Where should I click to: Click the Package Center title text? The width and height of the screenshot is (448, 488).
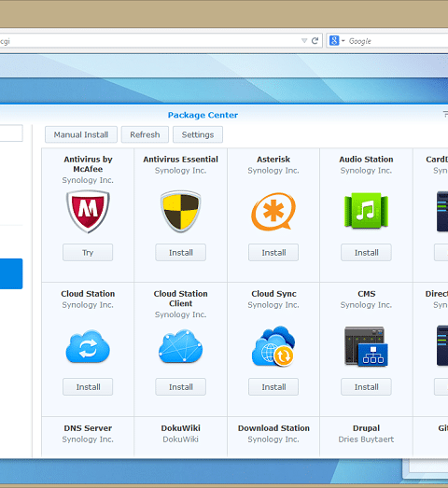[203, 115]
